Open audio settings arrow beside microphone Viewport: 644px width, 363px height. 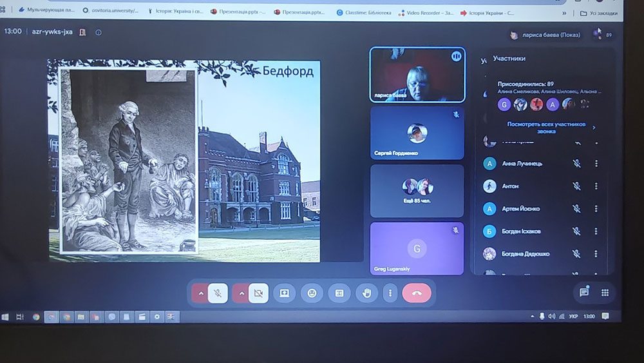tap(200, 293)
